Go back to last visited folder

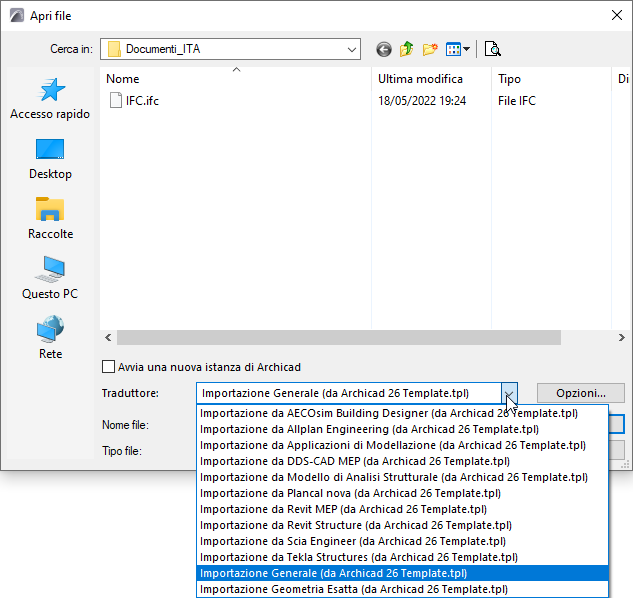coord(384,50)
